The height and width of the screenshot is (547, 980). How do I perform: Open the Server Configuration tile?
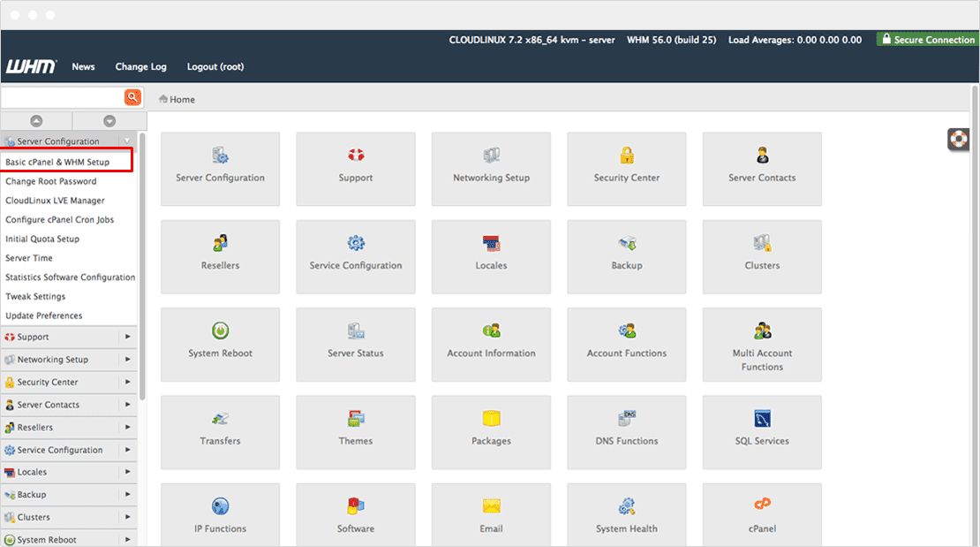tap(220, 169)
